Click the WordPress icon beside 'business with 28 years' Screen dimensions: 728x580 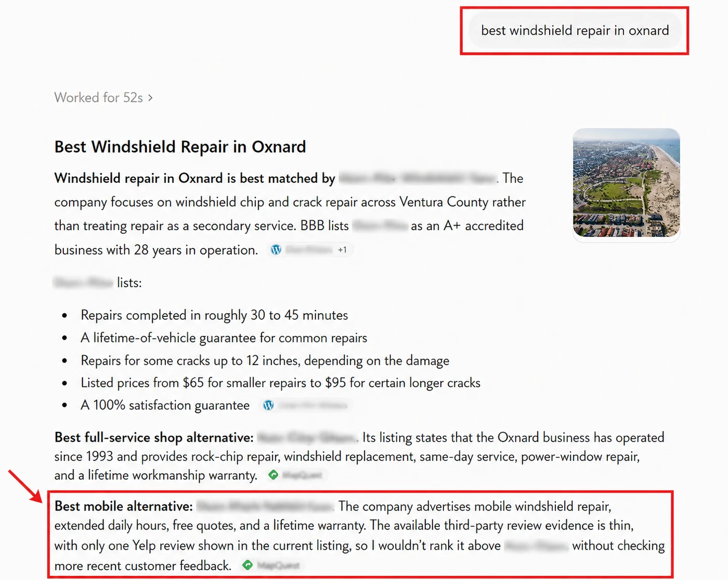click(x=276, y=250)
